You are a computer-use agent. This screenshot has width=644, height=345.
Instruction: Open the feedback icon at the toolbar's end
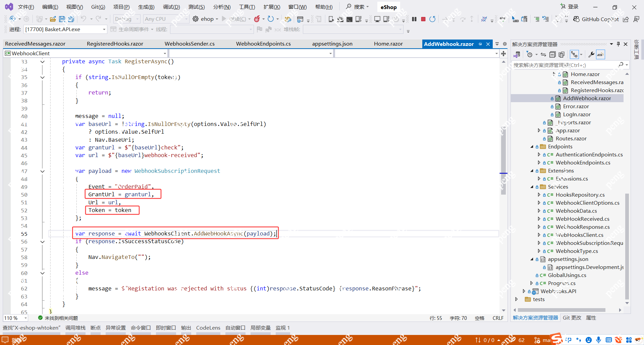pos(636,19)
